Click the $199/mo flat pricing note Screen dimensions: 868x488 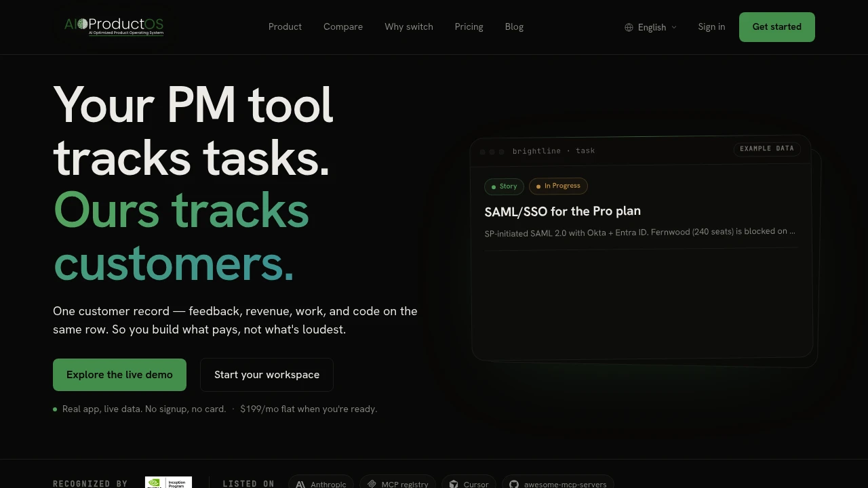(x=309, y=409)
